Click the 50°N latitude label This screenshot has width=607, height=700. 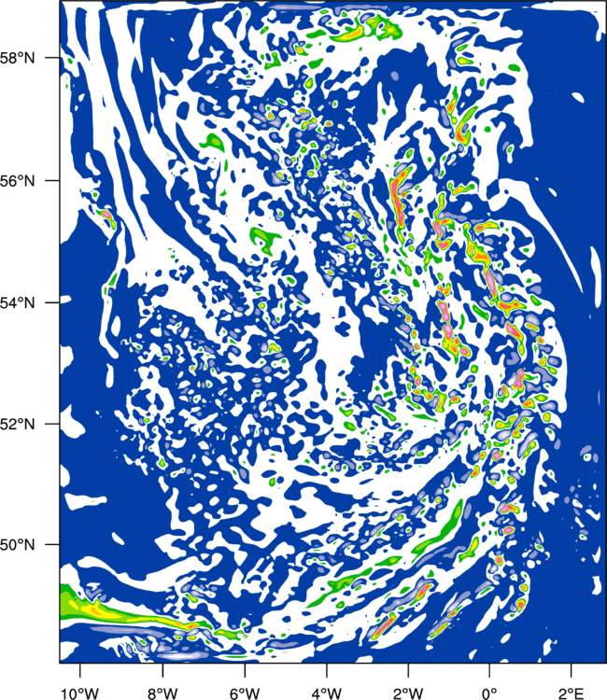pos(17,545)
